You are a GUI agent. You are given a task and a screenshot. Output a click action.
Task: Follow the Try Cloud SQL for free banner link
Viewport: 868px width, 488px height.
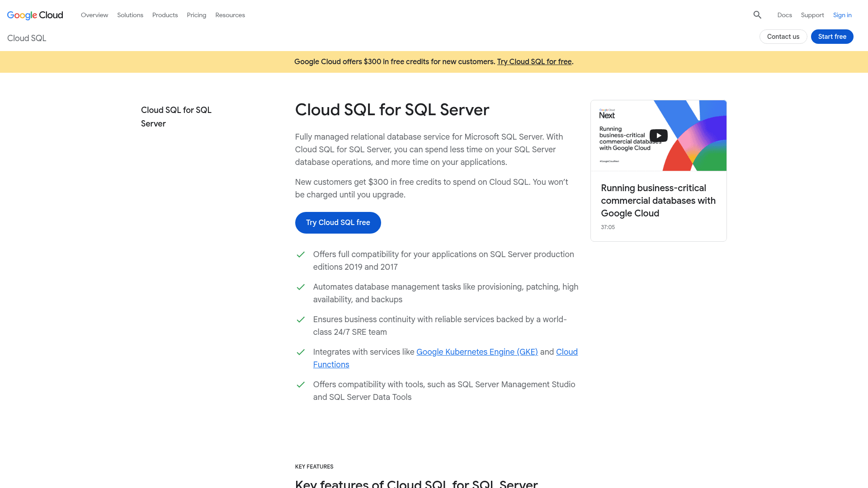pyautogui.click(x=534, y=62)
